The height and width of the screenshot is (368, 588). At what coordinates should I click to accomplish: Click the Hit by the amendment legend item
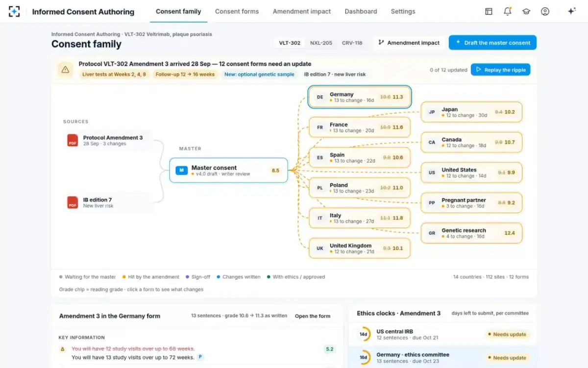tap(150, 277)
